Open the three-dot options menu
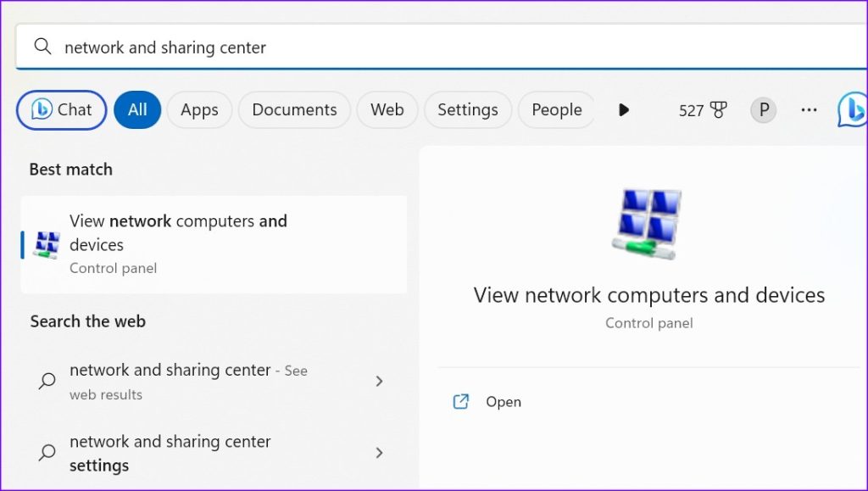 809,109
